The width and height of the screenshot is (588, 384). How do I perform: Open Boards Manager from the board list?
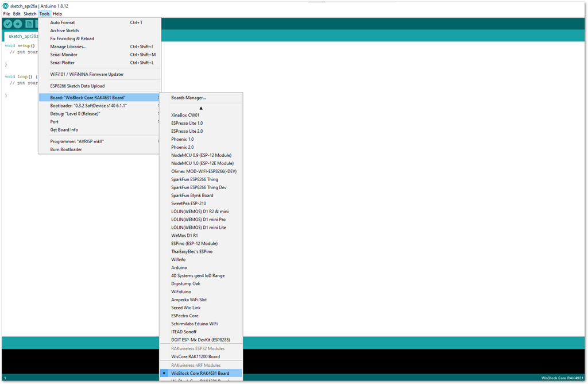[x=190, y=98]
